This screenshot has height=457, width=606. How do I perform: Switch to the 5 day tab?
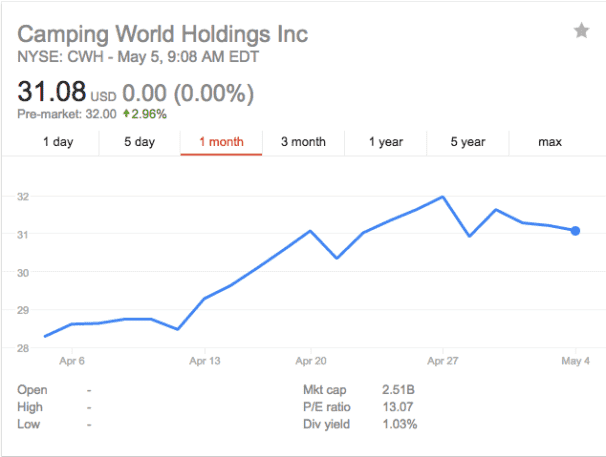140,142
